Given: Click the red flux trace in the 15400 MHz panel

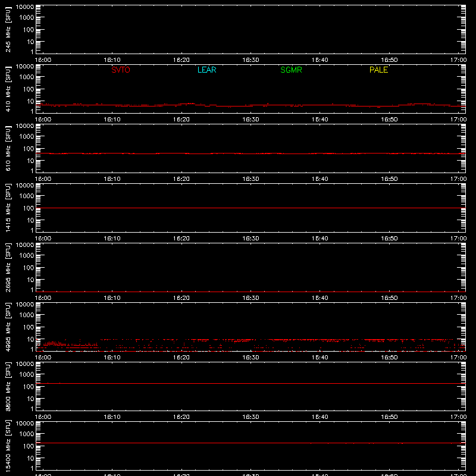Looking at the screenshot, I should tap(250, 443).
